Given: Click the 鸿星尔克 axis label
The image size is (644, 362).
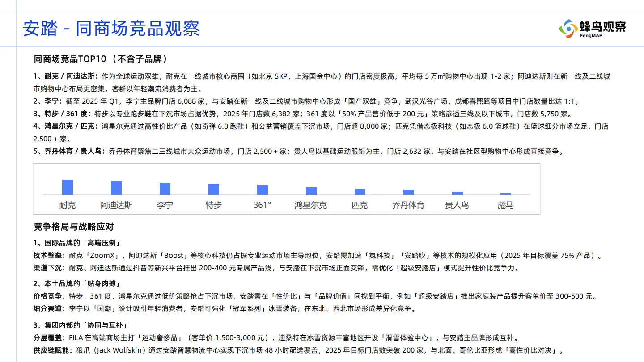Looking at the screenshot, I should [311, 206].
